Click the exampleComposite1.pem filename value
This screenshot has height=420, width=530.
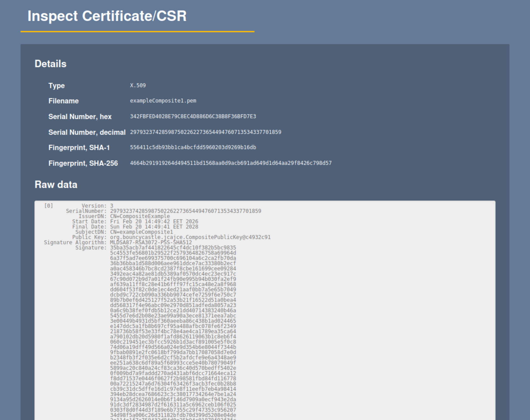(x=163, y=101)
